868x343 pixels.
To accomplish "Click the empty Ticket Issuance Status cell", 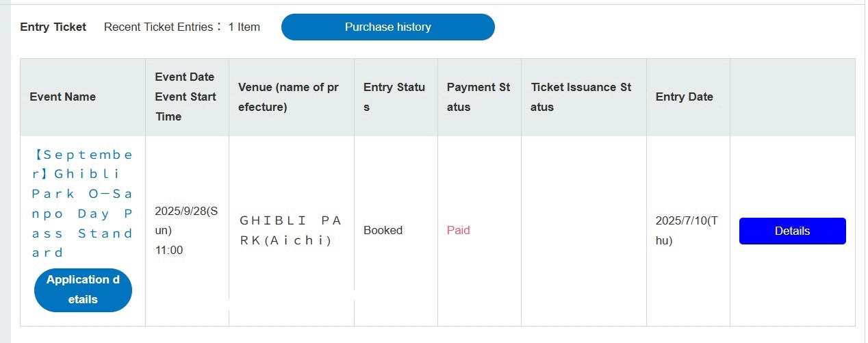I will click(x=584, y=231).
